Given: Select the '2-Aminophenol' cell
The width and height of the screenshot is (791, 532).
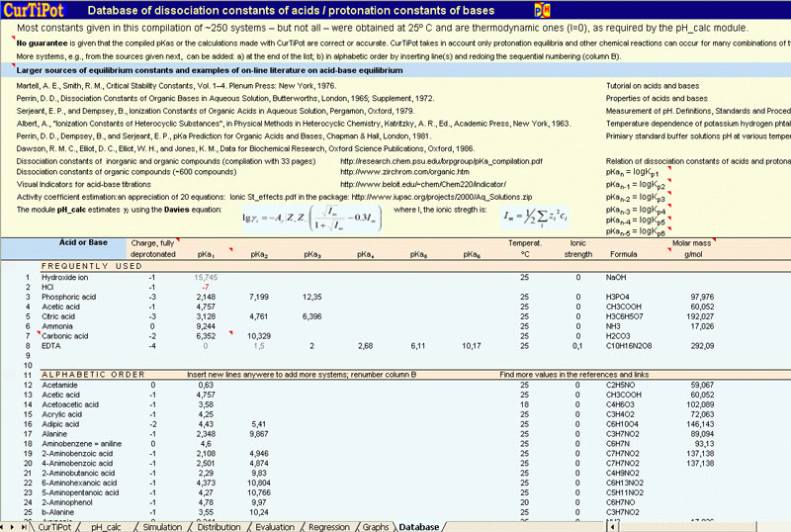Looking at the screenshot, I should point(67,502).
